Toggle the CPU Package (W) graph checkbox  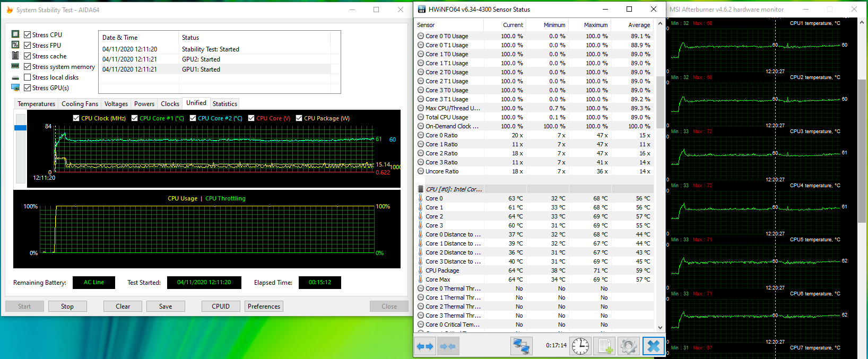[x=299, y=118]
